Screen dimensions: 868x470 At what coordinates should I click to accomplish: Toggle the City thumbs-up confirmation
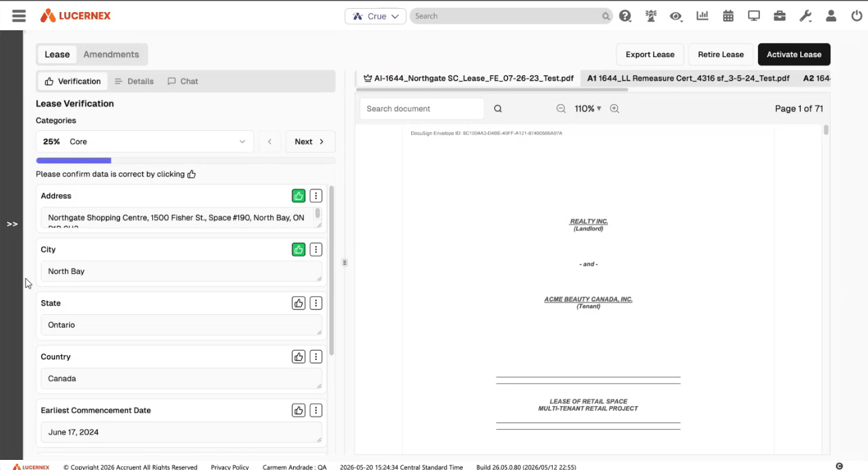point(299,250)
